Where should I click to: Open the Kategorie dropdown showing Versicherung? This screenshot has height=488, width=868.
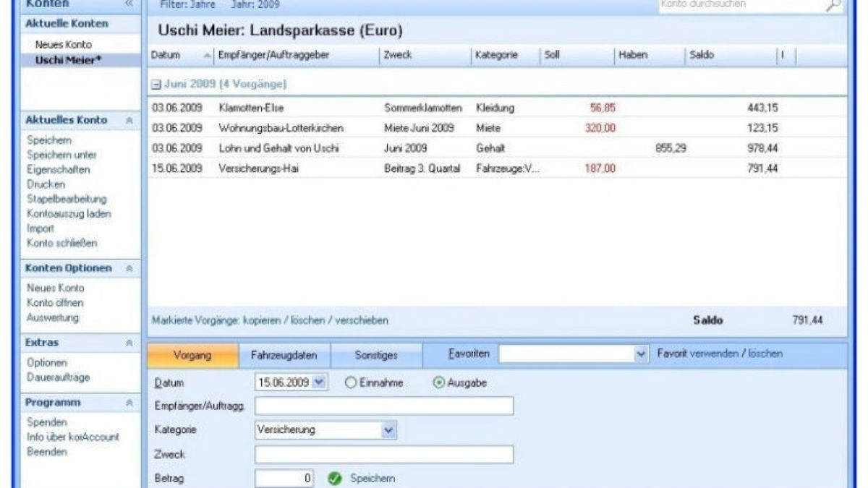tap(388, 429)
